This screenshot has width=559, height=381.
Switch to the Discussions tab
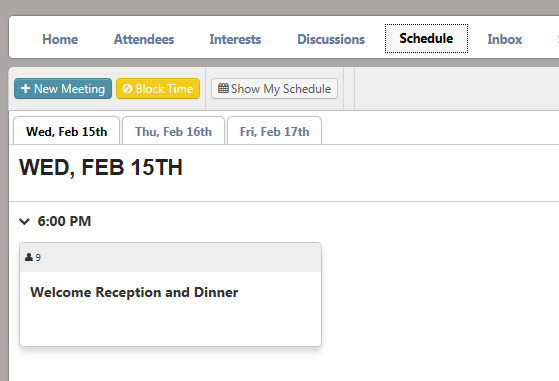[x=331, y=39]
